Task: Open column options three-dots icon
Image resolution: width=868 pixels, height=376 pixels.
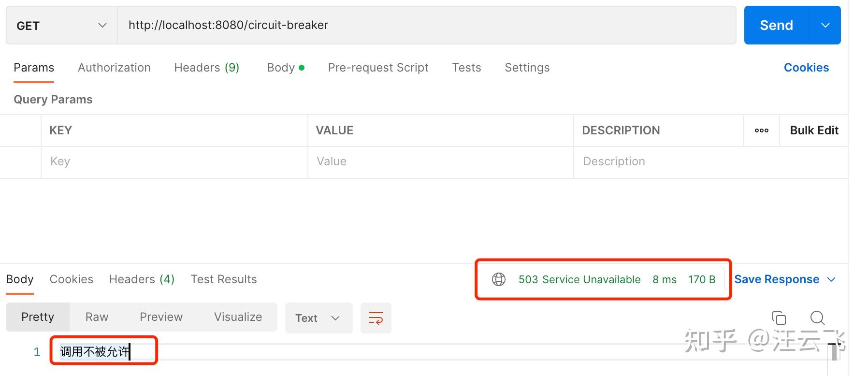Action: coord(761,130)
